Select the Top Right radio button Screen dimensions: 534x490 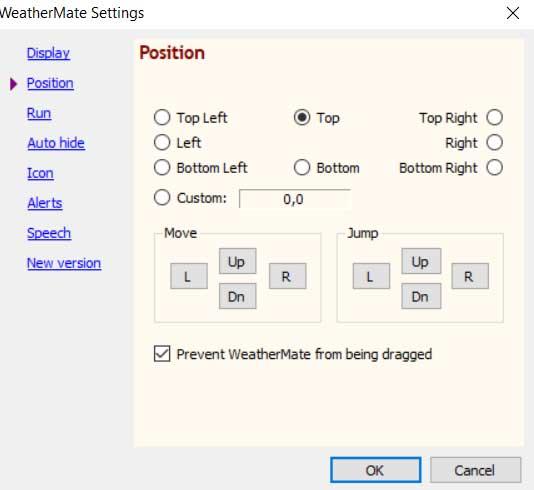pos(494,117)
